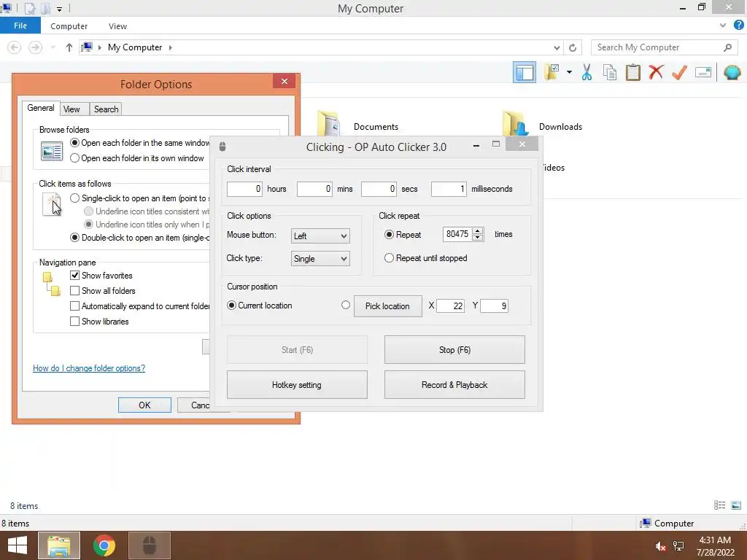The height and width of the screenshot is (560, 747).
Task: Click the Up arrow navigation icon
Action: 69,47
